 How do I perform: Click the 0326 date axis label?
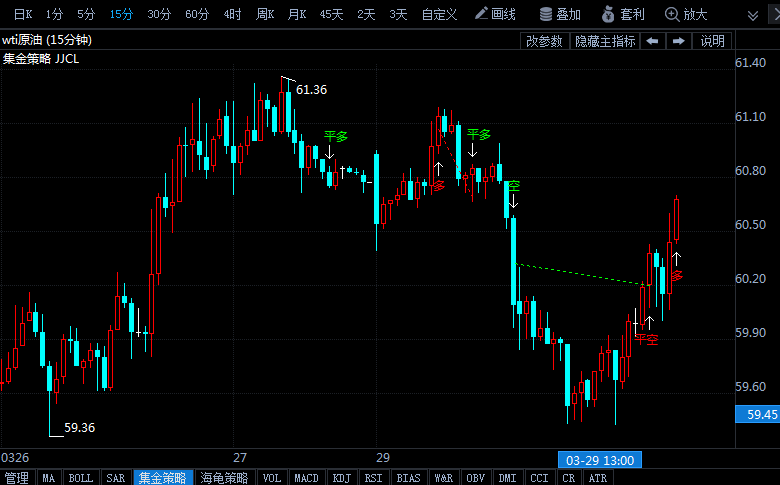(x=15, y=458)
